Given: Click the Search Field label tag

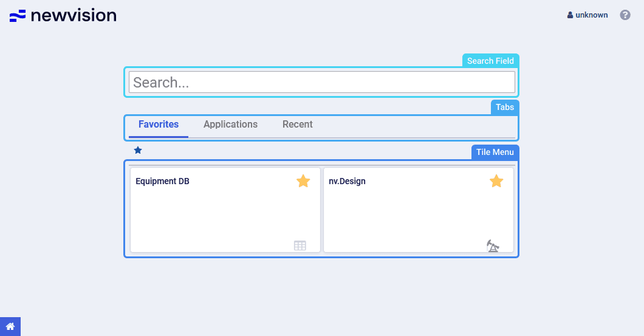Looking at the screenshot, I should [x=490, y=61].
